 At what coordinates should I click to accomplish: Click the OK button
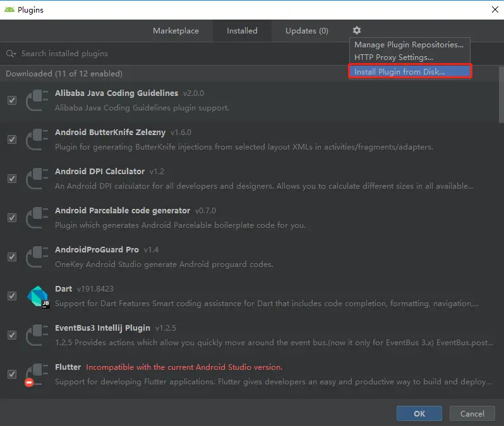point(419,413)
